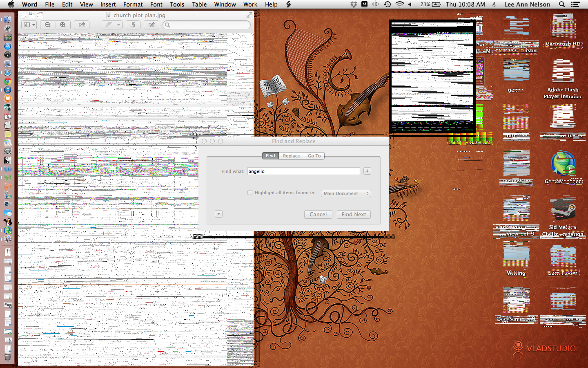Launch Google Chrome from the dock

pos(7,81)
